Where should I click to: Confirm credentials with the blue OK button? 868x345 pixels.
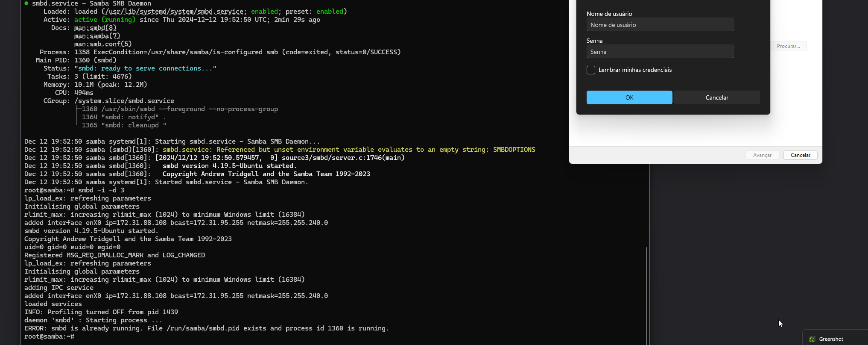pos(629,97)
